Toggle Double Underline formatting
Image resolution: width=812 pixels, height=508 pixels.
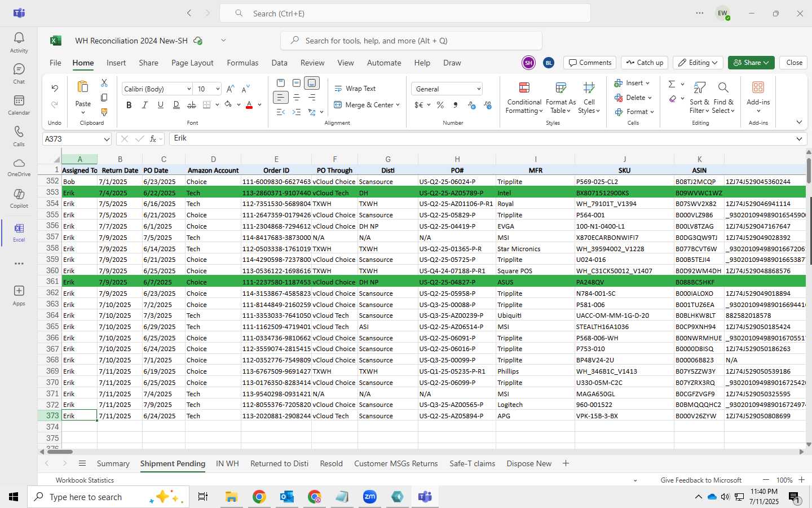pos(176,105)
